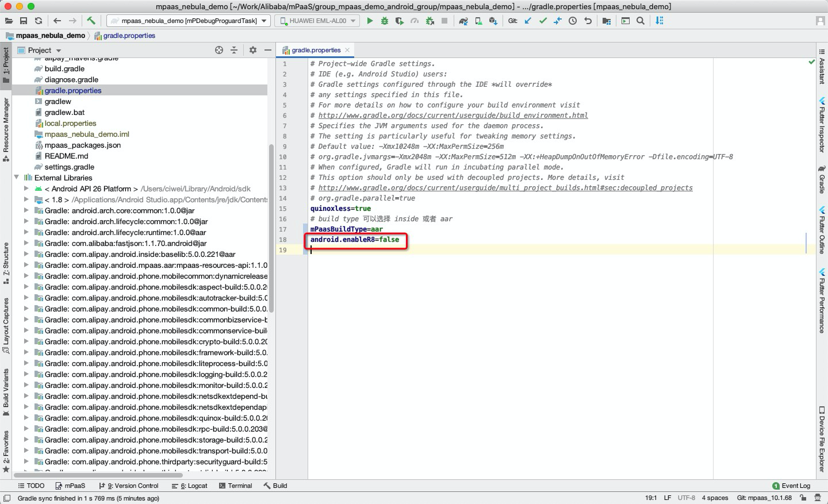Open the TODO tool window
The height and width of the screenshot is (504, 828).
[31, 486]
